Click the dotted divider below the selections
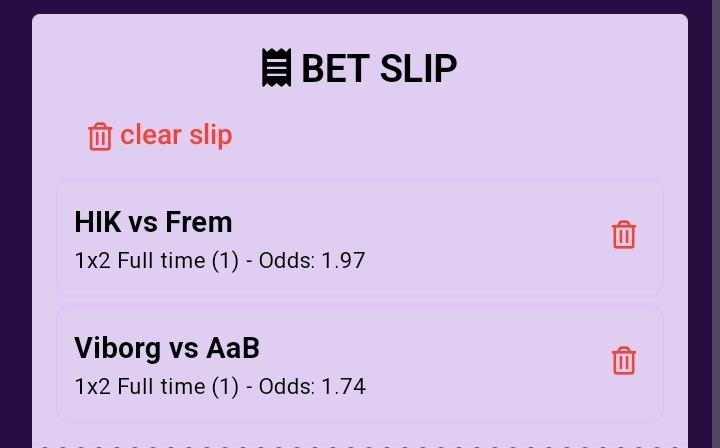This screenshot has height=448, width=720. [x=360, y=446]
